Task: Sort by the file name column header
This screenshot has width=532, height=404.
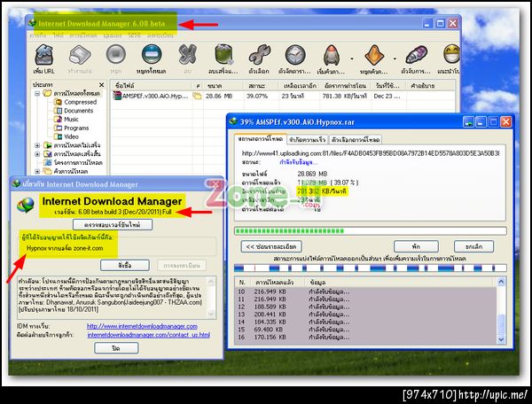Action: [152, 86]
